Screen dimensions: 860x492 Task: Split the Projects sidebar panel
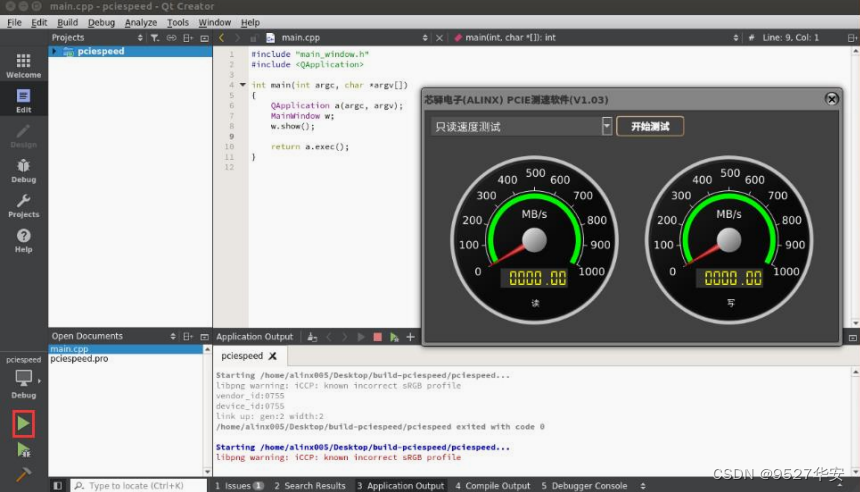pyautogui.click(x=188, y=38)
